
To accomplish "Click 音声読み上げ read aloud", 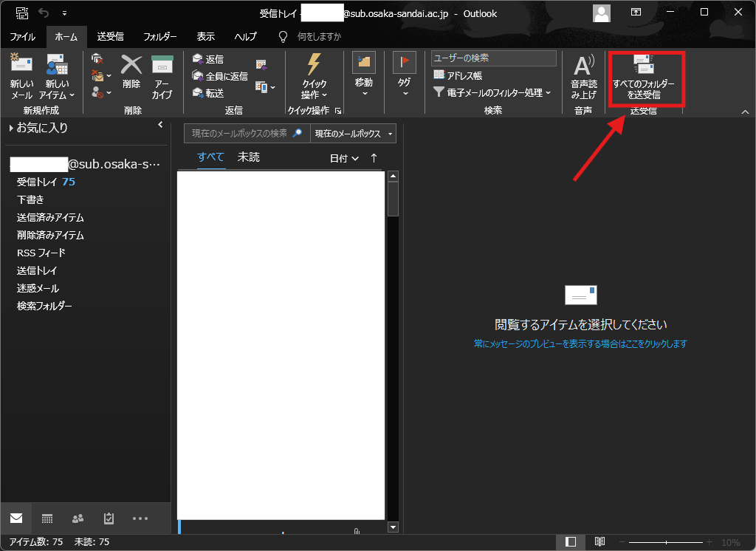I will pyautogui.click(x=583, y=76).
